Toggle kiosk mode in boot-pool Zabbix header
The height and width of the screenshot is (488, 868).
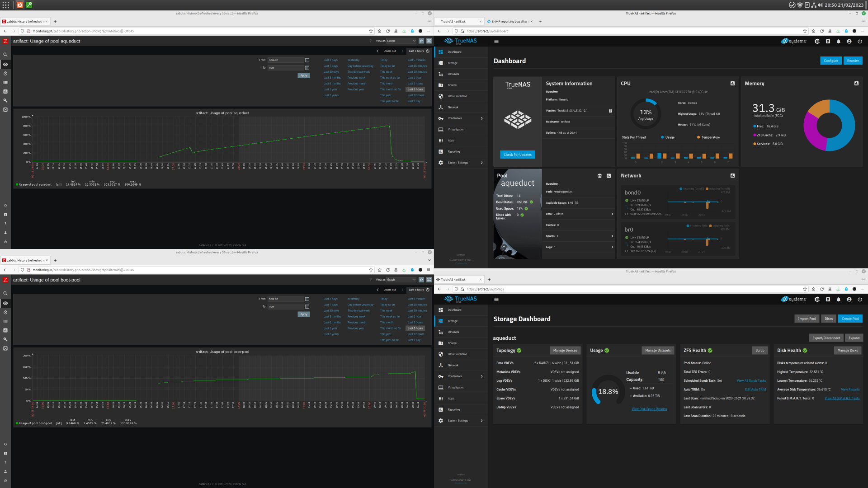[x=429, y=280]
